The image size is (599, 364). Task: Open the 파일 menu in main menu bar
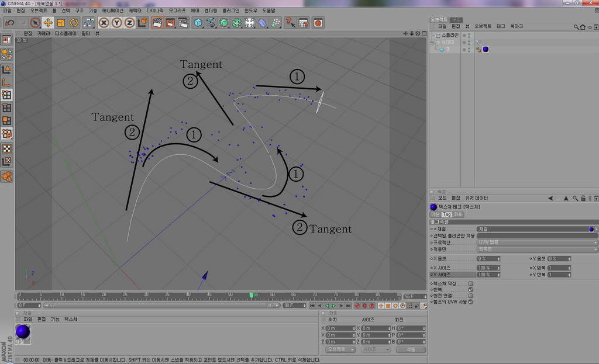[7, 11]
